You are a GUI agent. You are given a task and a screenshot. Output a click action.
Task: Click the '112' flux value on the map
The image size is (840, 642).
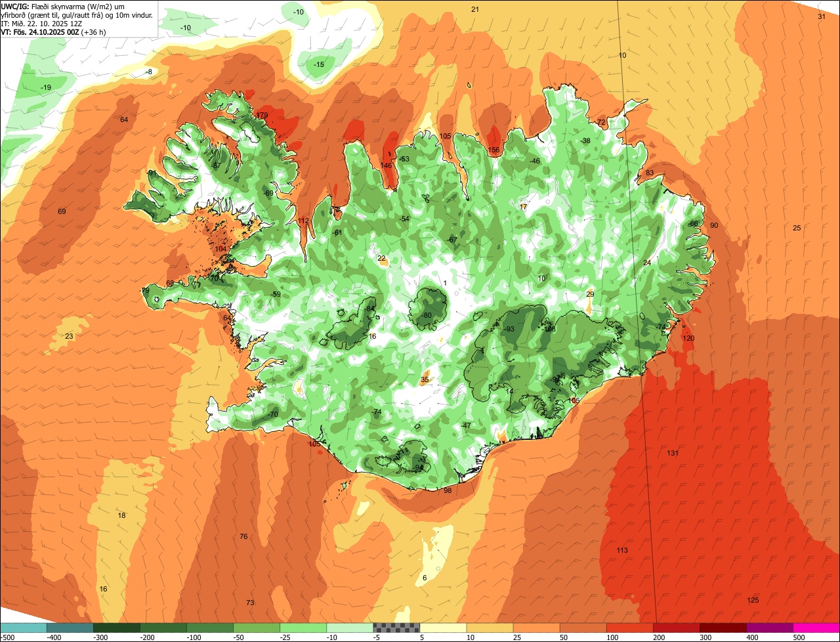coord(303,221)
